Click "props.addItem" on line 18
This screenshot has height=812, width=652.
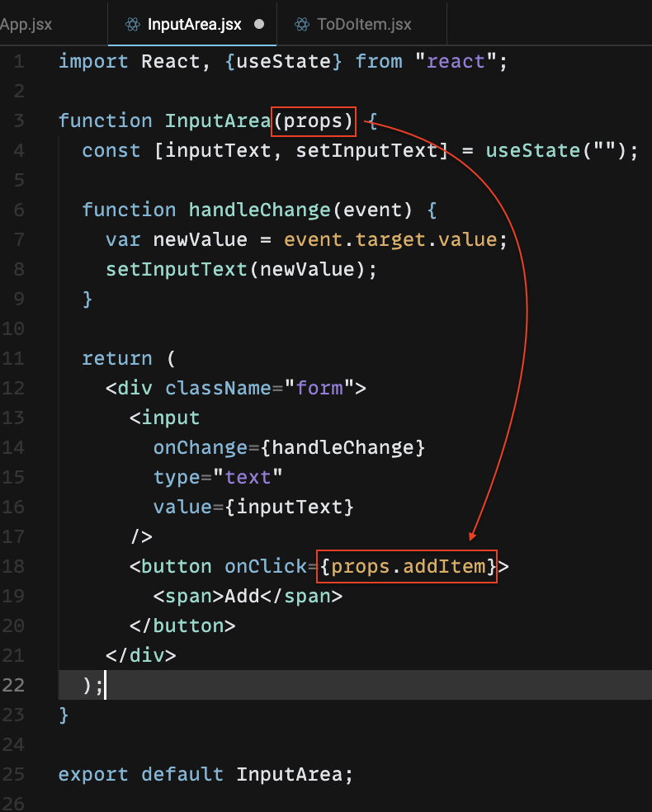408,567
